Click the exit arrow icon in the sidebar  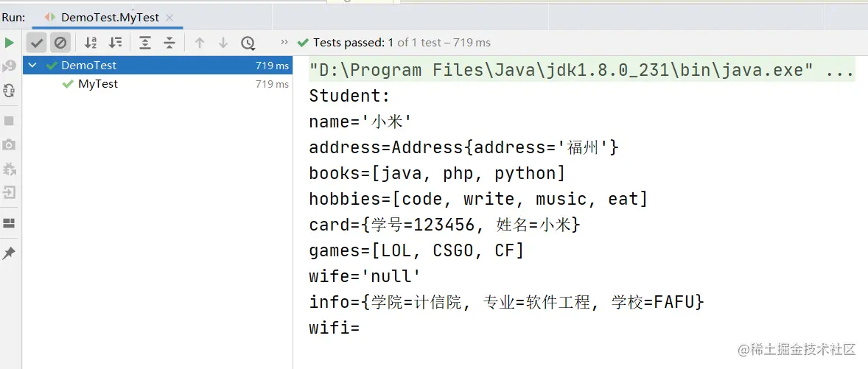click(x=9, y=192)
